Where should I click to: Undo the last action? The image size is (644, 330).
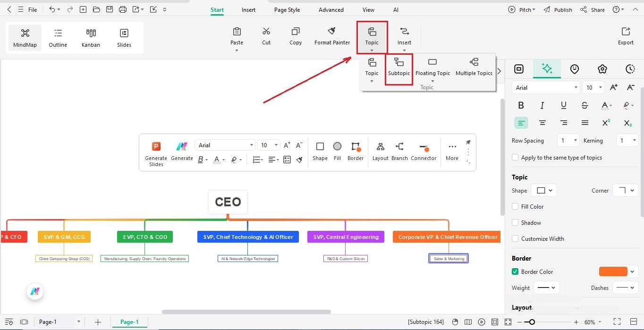pyautogui.click(x=52, y=9)
